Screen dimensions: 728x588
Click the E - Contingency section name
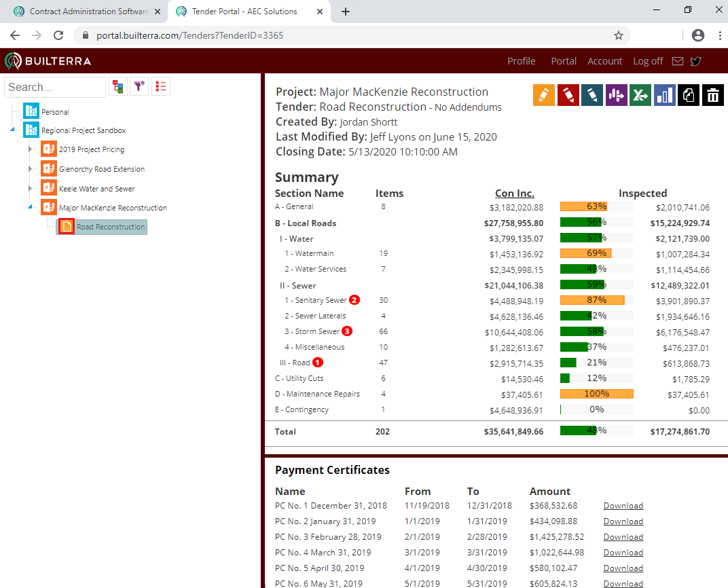click(302, 409)
